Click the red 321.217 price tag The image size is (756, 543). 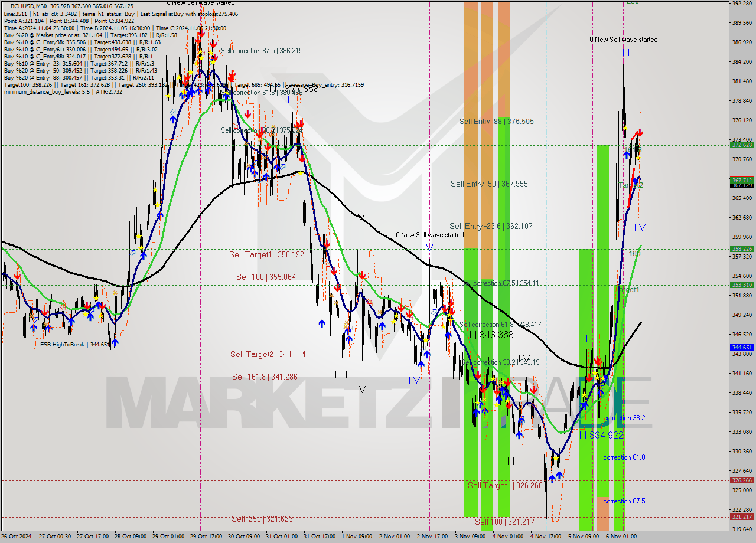[x=742, y=517]
